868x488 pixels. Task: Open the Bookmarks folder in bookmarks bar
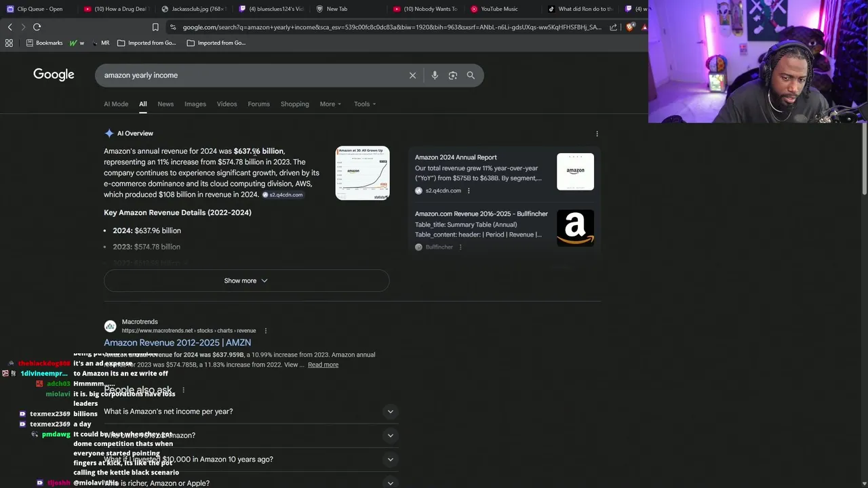[44, 43]
